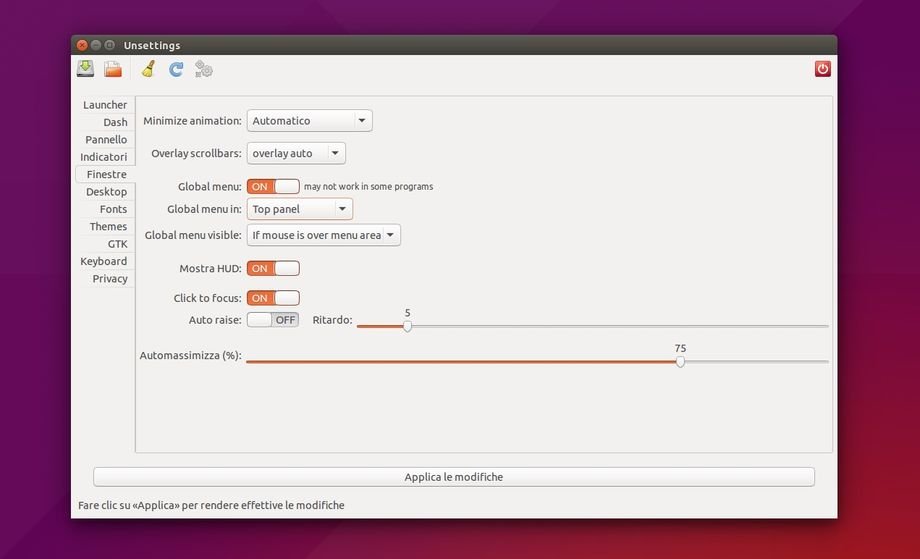Switch to the Privacy tab

(110, 279)
